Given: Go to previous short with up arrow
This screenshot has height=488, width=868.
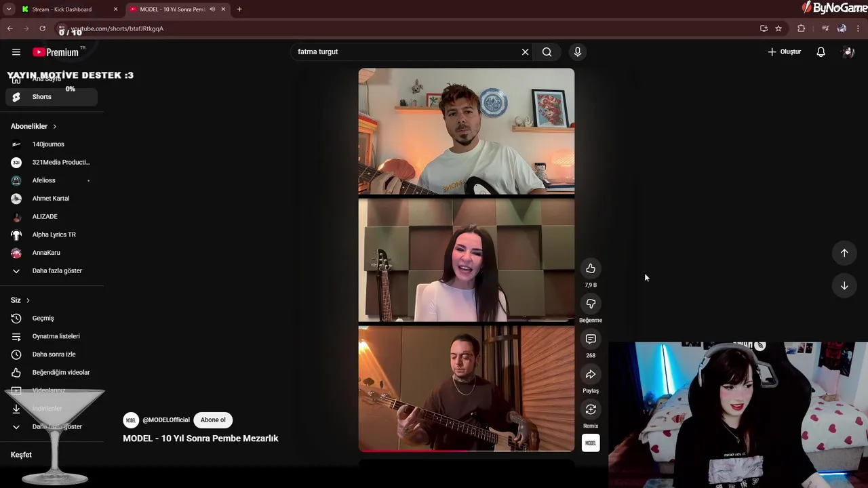Looking at the screenshot, I should 844,253.
